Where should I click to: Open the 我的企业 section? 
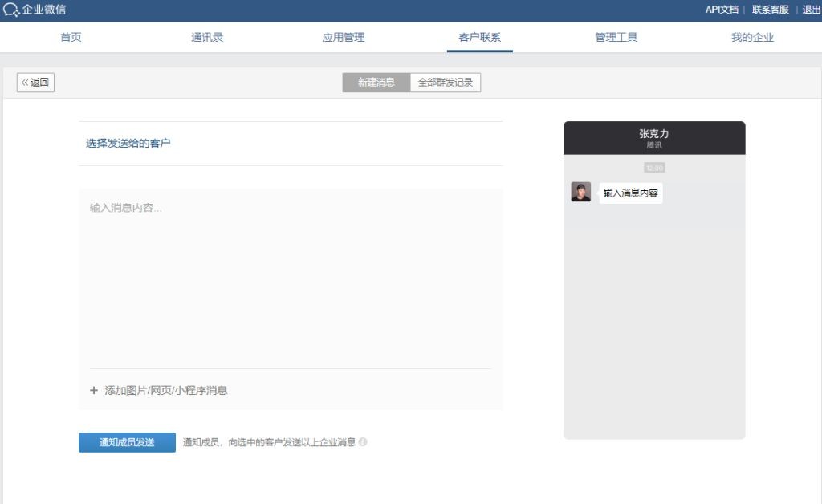pos(751,37)
